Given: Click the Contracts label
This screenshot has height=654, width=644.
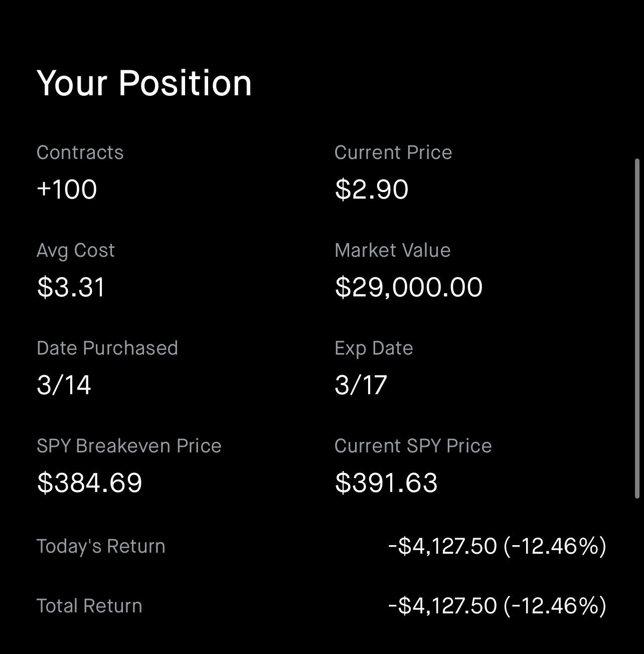Looking at the screenshot, I should 80,152.
